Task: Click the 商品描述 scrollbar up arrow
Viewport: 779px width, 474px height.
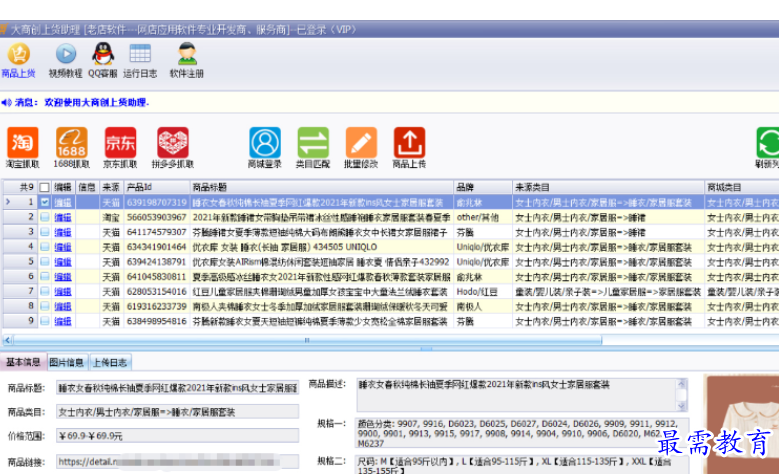Action: point(682,384)
